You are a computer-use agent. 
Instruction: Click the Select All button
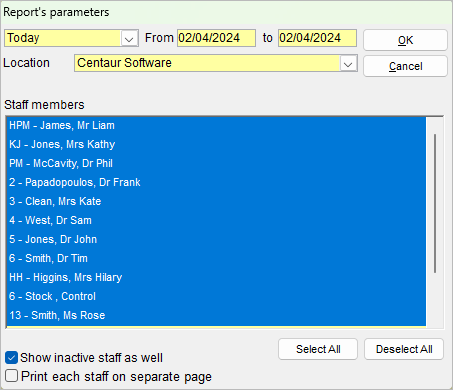318,349
